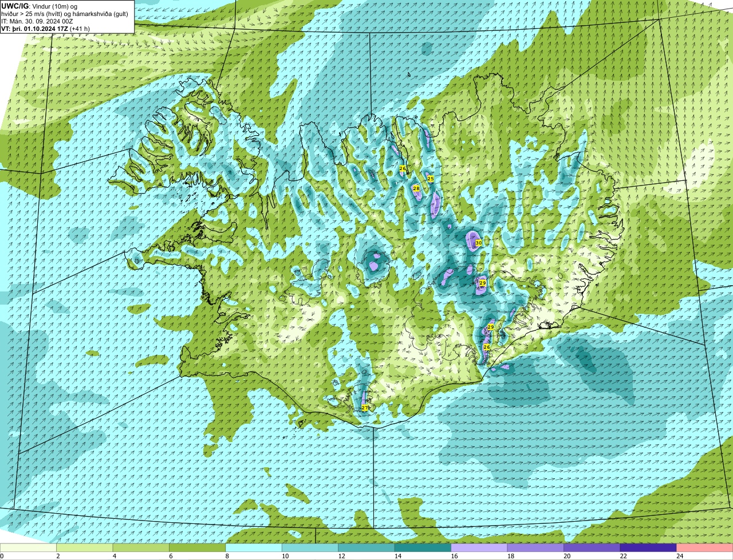Click the legend scale label "0"

point(2,555)
